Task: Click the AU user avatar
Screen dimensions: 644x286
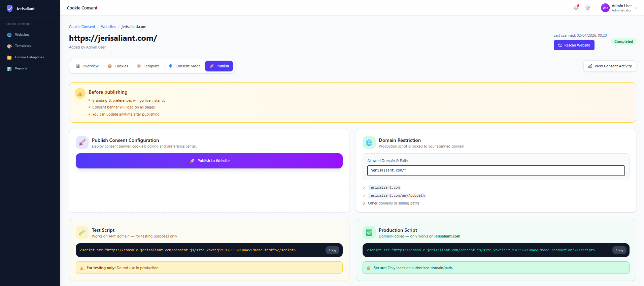Action: point(605,8)
